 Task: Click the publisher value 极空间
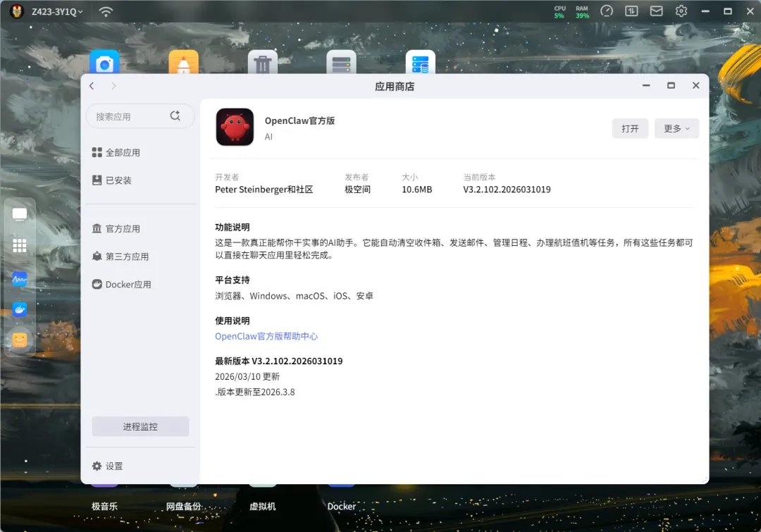[357, 190]
